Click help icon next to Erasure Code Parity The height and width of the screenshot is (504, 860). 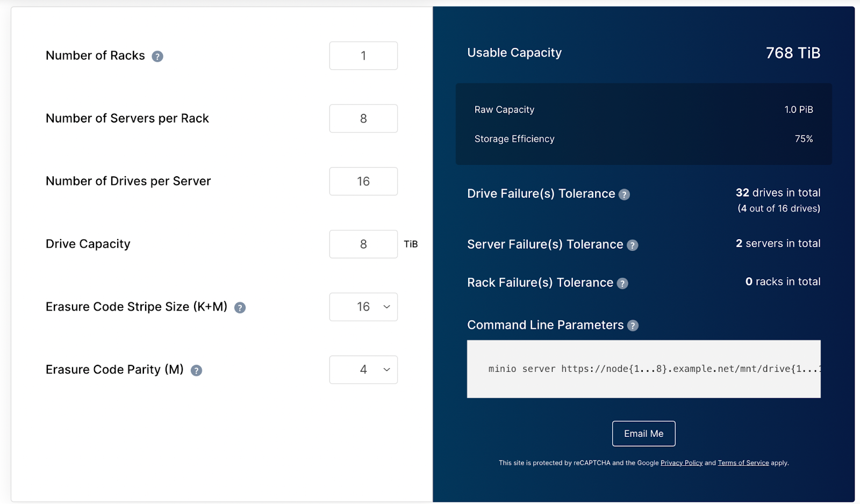point(196,371)
